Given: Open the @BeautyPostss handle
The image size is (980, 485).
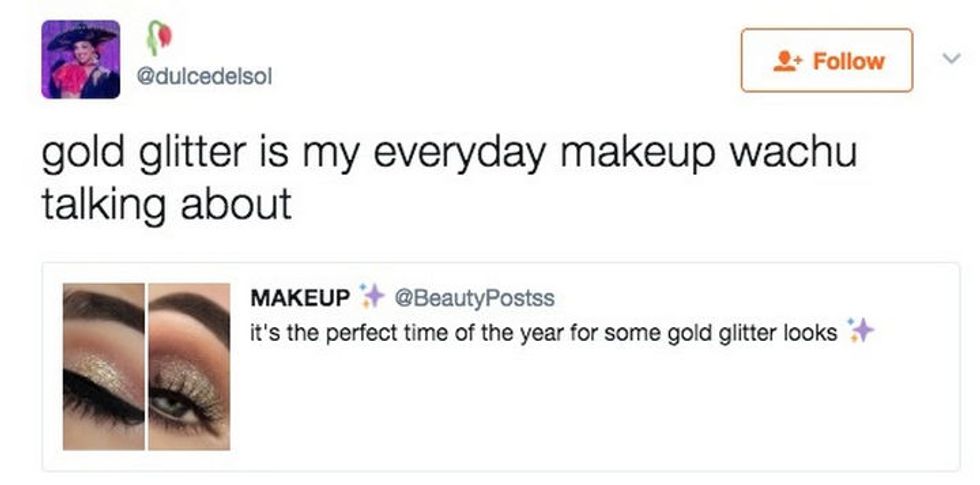Looking at the screenshot, I should pos(475,298).
